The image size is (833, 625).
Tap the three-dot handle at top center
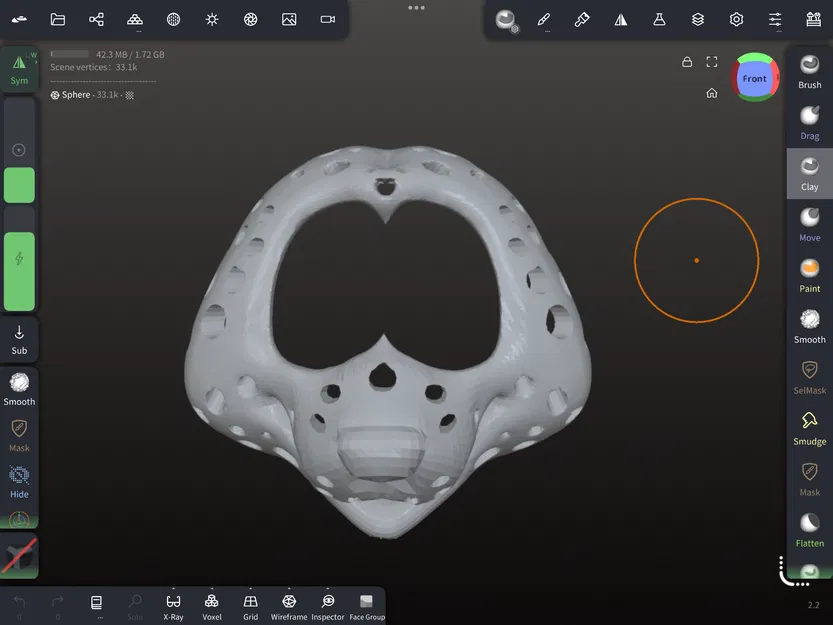(416, 7)
